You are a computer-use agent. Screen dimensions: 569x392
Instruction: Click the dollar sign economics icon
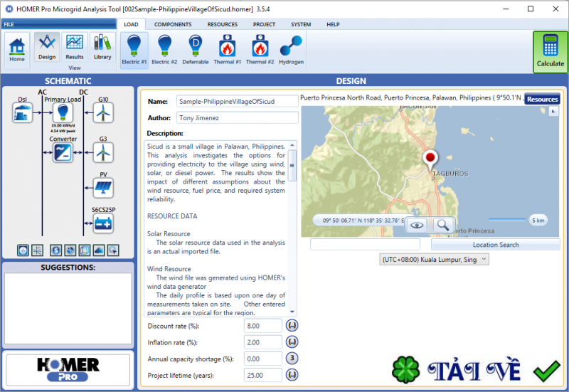tap(55, 250)
